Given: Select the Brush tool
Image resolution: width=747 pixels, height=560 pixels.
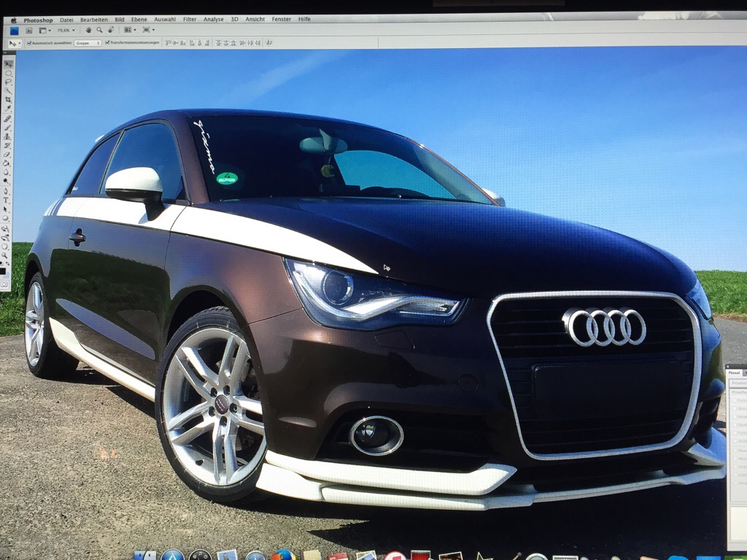Looking at the screenshot, I should [x=8, y=127].
